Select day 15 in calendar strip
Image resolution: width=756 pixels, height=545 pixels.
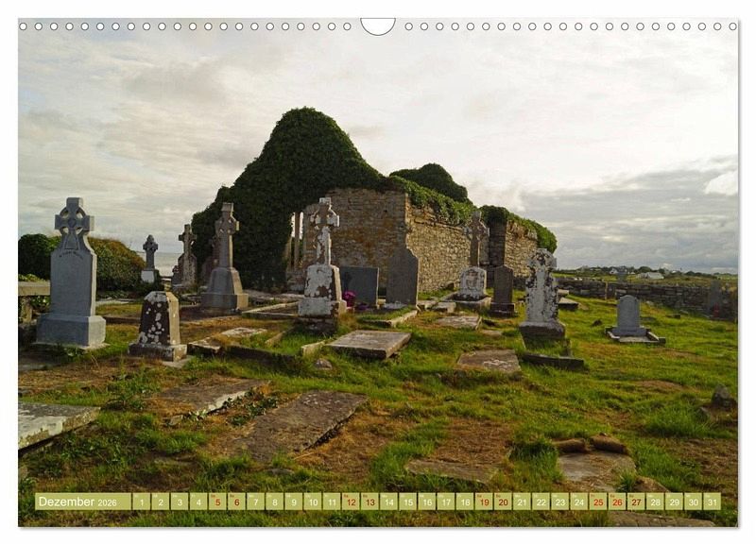[x=408, y=502]
